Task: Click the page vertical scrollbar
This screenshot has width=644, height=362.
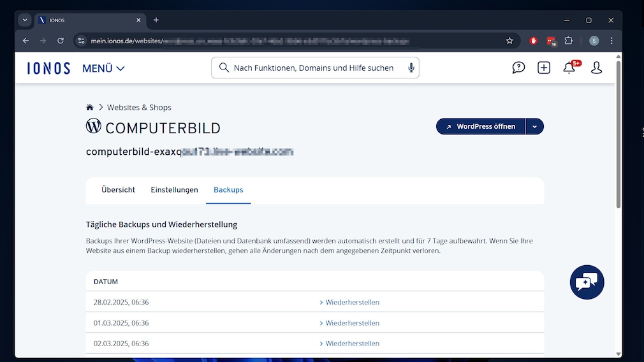Action: [618, 191]
